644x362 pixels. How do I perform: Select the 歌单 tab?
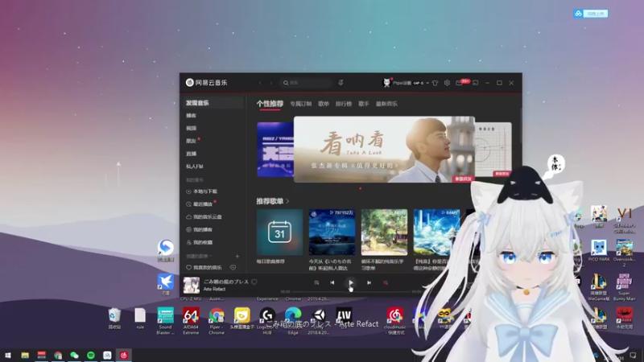(x=324, y=104)
